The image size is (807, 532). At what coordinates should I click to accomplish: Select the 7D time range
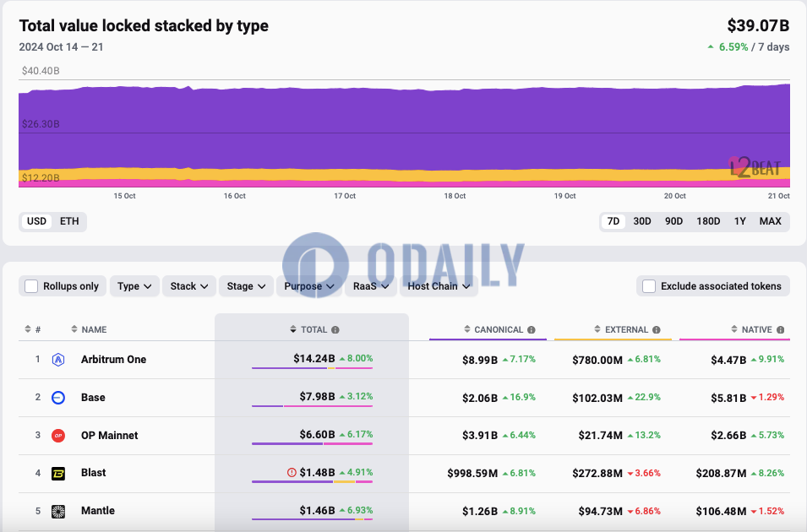point(613,221)
